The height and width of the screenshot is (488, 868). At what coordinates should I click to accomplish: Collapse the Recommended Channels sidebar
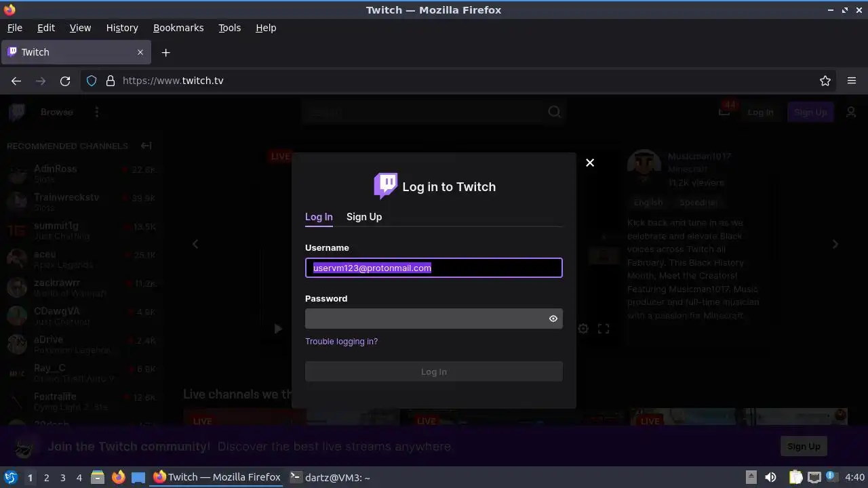coord(146,146)
